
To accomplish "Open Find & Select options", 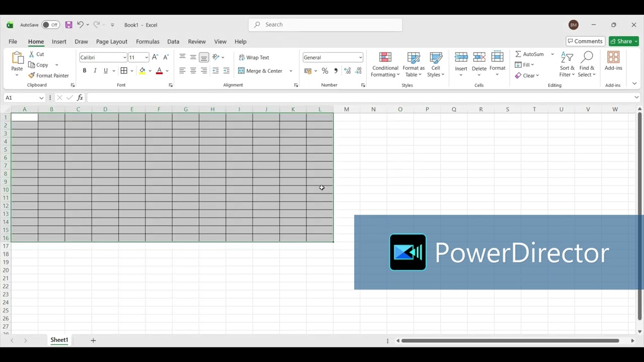I will pos(587,65).
